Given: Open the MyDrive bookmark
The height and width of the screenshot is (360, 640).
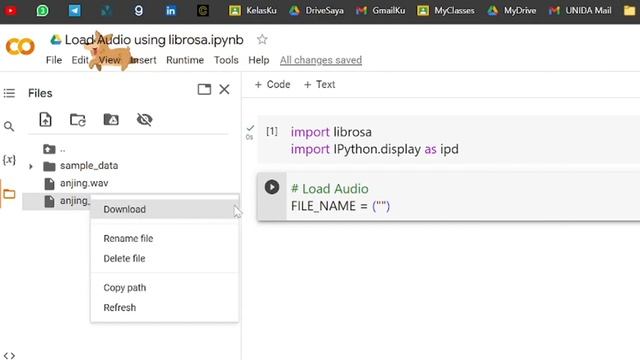Looking at the screenshot, I should pyautogui.click(x=512, y=10).
